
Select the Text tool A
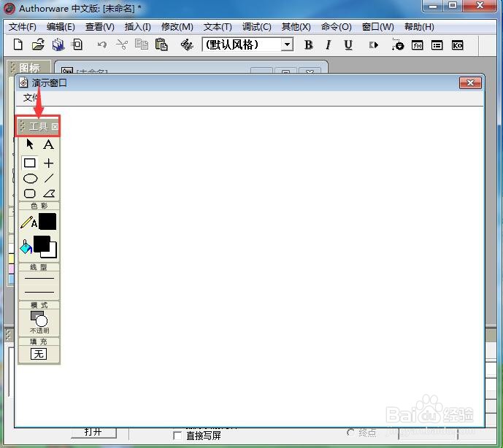click(48, 144)
